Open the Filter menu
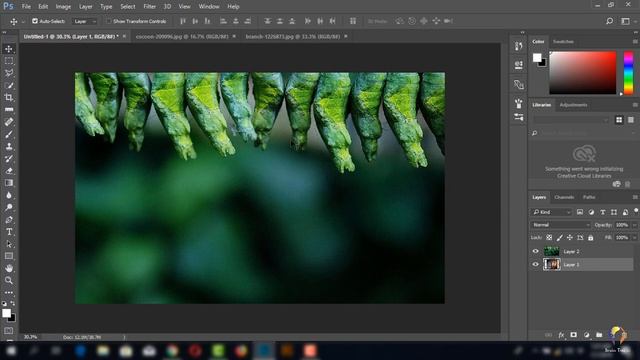Viewport: 640px width, 360px height. (x=149, y=7)
